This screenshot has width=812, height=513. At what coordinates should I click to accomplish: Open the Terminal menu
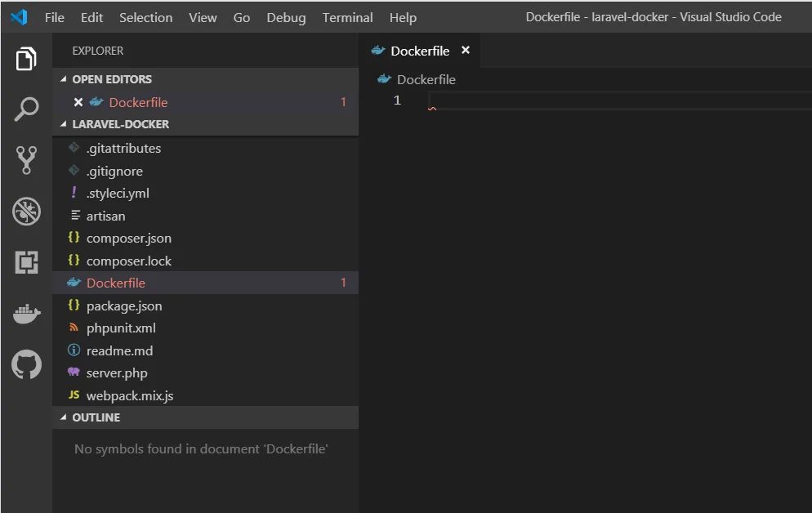tap(347, 18)
